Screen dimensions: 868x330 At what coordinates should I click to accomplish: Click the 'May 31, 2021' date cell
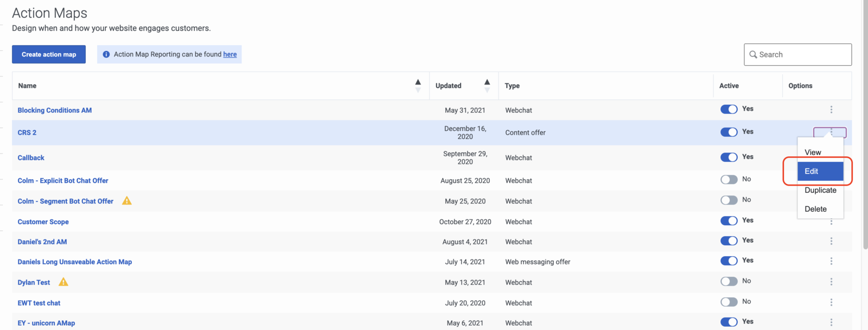pos(465,110)
